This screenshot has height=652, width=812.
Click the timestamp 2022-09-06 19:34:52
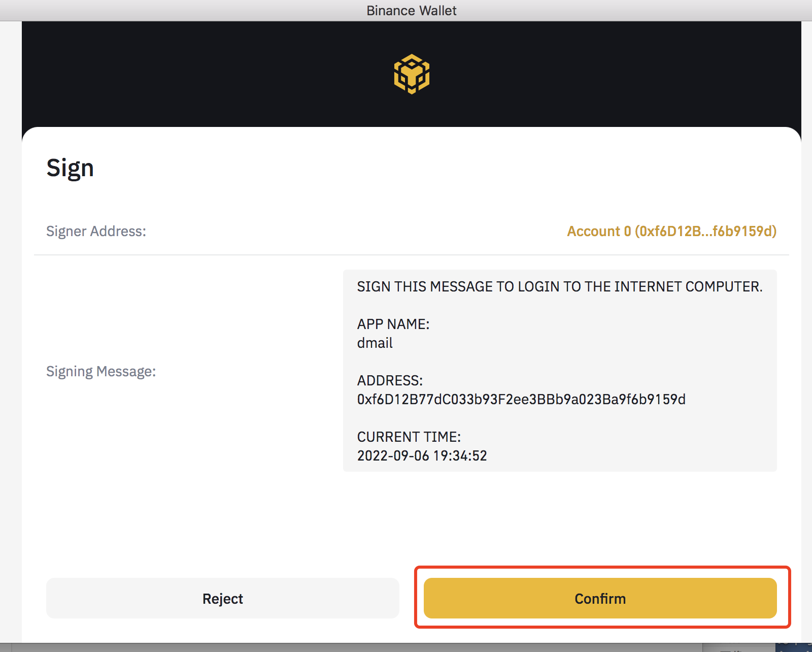pos(422,455)
